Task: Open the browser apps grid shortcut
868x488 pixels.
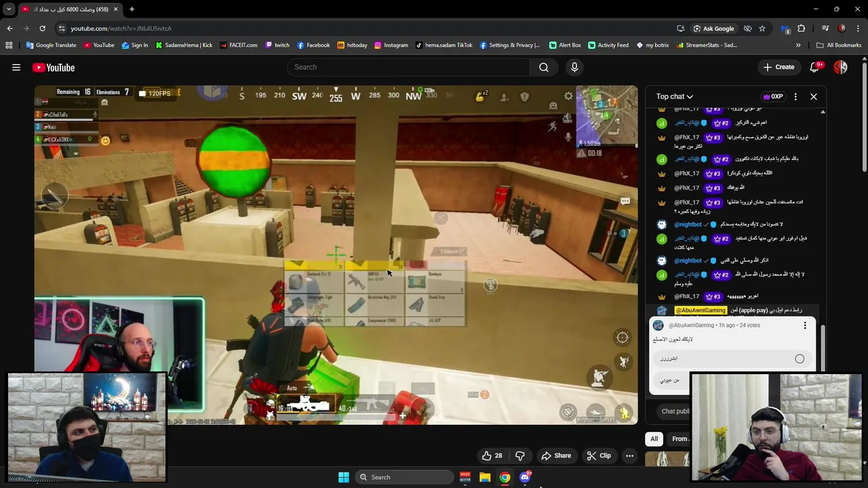Action: coord(9,45)
